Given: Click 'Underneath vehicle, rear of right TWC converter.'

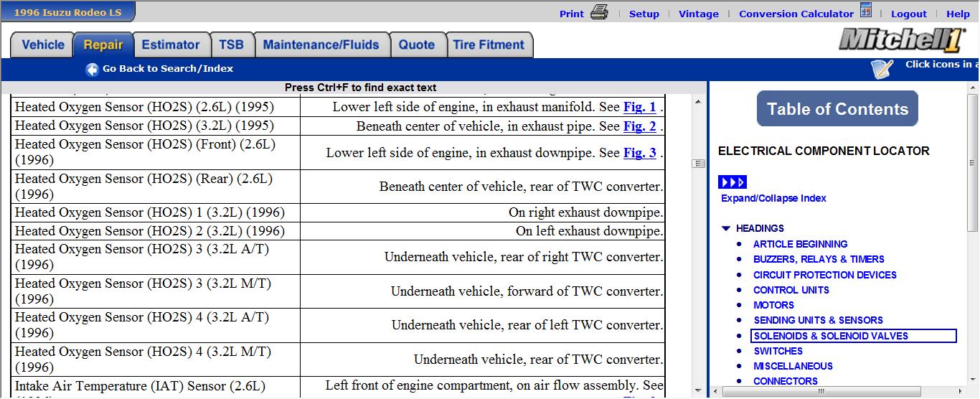Looking at the screenshot, I should (x=524, y=257).
